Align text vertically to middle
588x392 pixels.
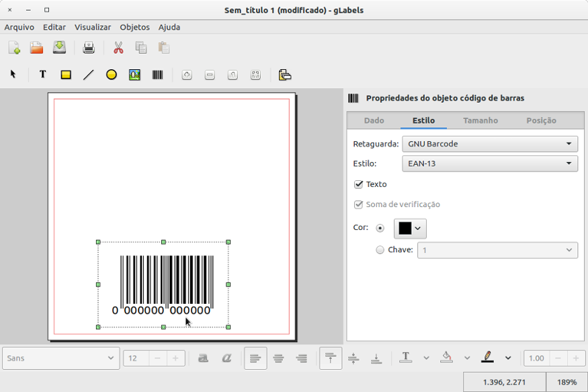tap(353, 358)
